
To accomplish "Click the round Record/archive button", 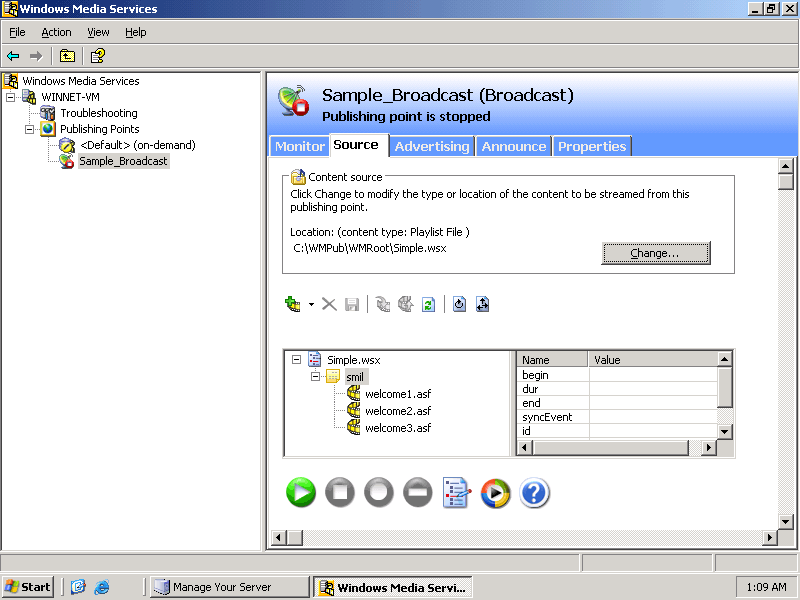I will (x=379, y=492).
